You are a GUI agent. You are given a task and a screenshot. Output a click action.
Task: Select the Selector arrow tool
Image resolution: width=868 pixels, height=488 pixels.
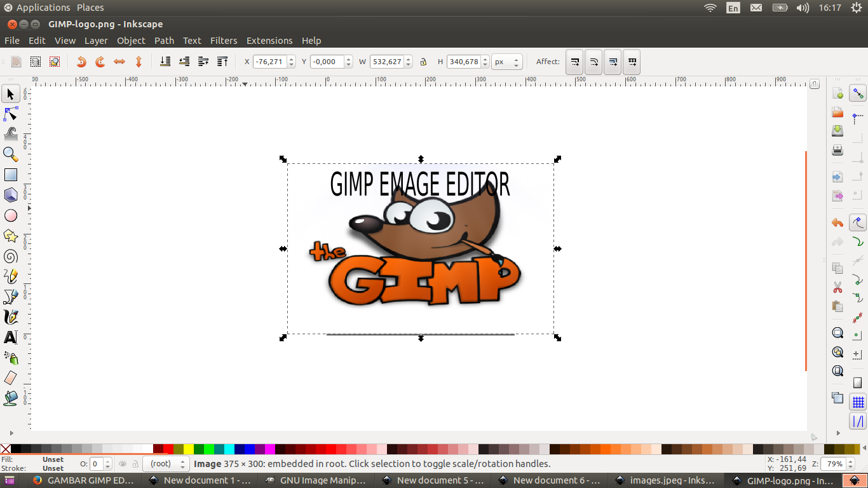point(11,94)
